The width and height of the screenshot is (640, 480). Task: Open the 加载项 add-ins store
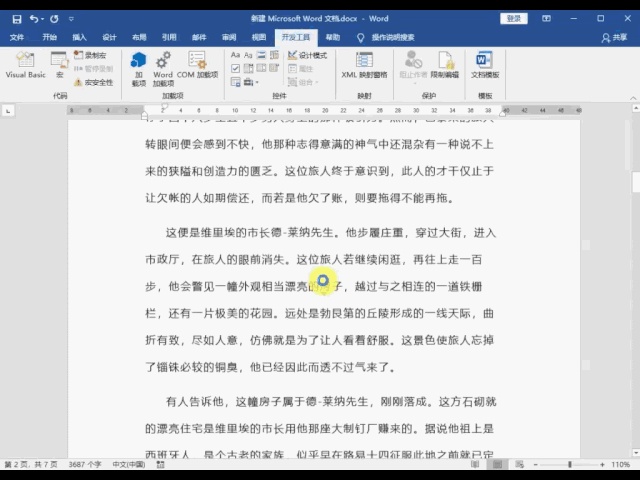pos(139,69)
